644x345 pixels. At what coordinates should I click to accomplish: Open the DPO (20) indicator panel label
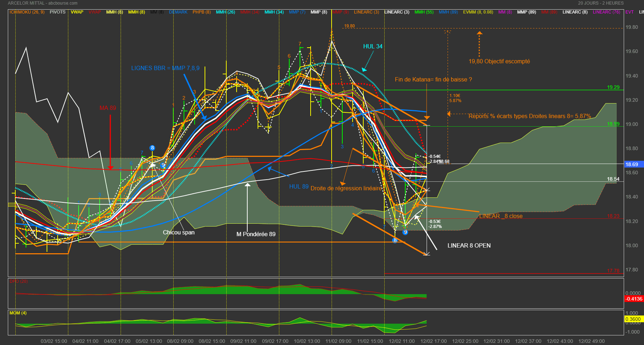19,281
